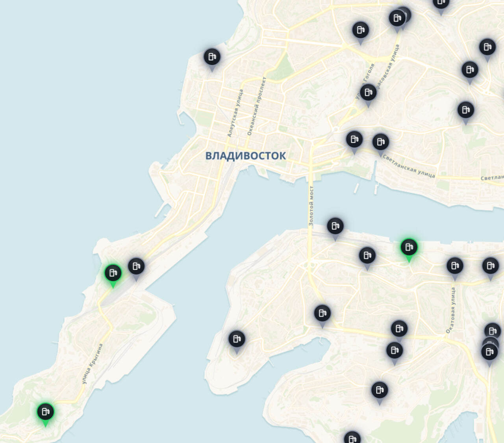The height and width of the screenshot is (443, 504).
Task: Click the ВЛАДИВОСТОК city label
Action: [x=246, y=156]
